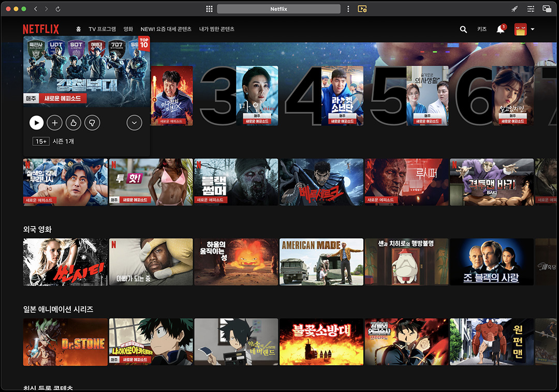Select rank 6 알고있지만 poster

pos(512,96)
